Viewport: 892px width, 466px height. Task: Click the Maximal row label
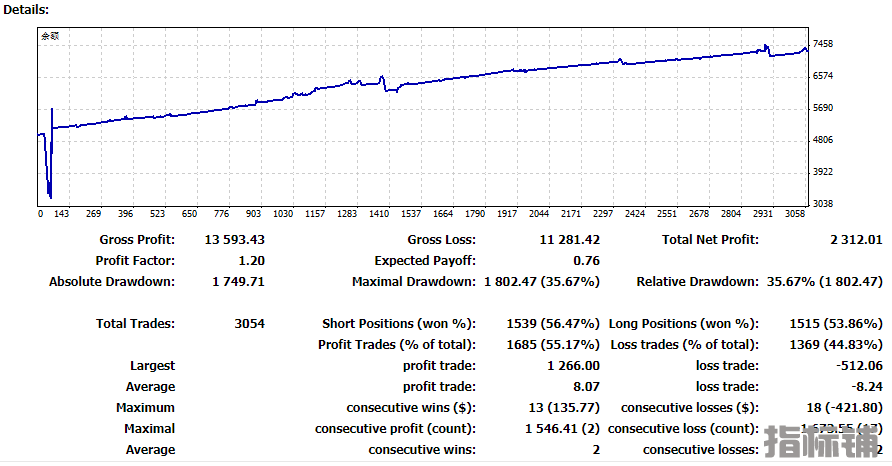click(x=150, y=430)
